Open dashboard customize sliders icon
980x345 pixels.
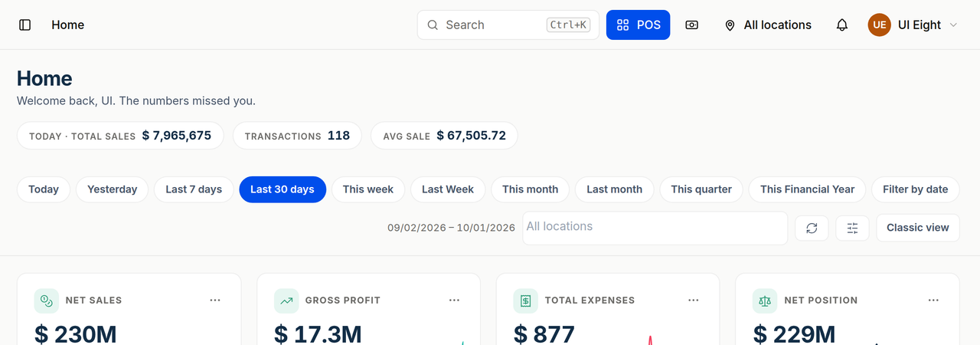pyautogui.click(x=852, y=228)
